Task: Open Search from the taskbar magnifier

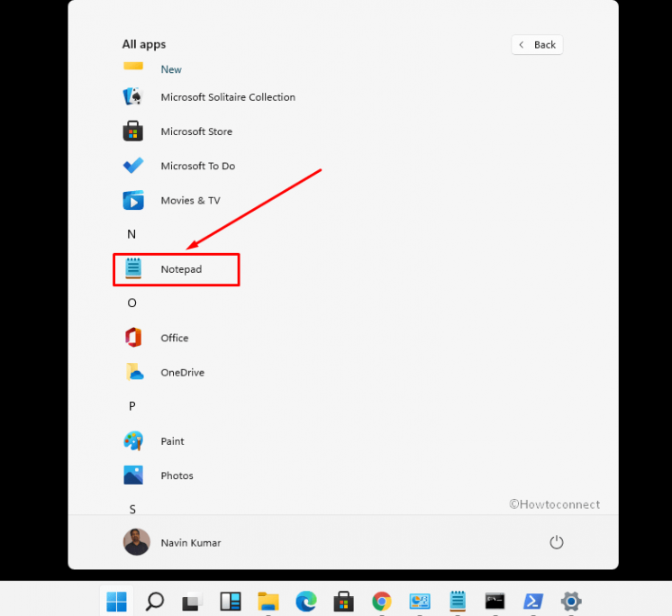Action: click(155, 602)
